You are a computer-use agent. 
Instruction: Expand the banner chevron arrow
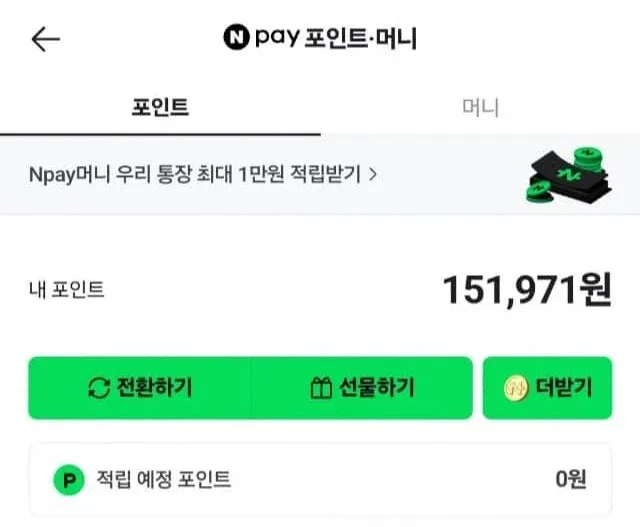pos(374,174)
